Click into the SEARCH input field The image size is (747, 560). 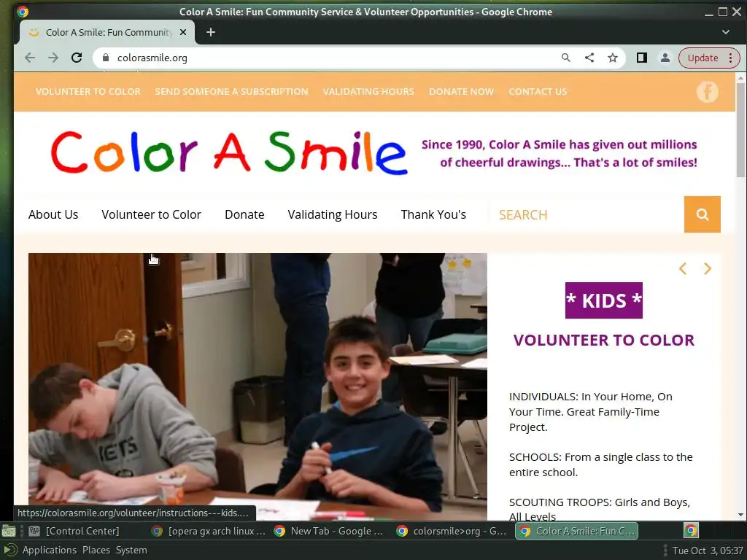pos(586,215)
